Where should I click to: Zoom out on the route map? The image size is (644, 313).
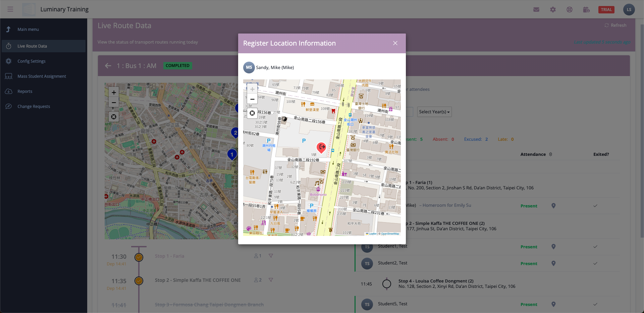(114, 103)
